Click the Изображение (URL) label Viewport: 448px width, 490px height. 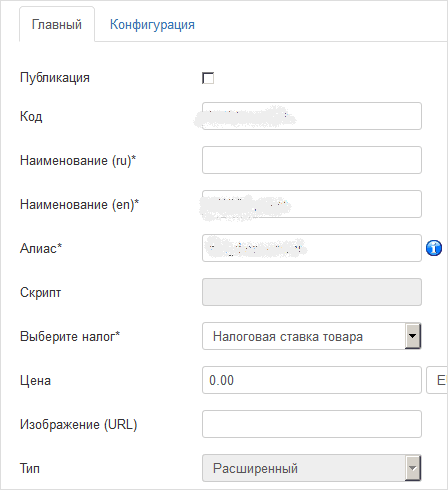79,424
